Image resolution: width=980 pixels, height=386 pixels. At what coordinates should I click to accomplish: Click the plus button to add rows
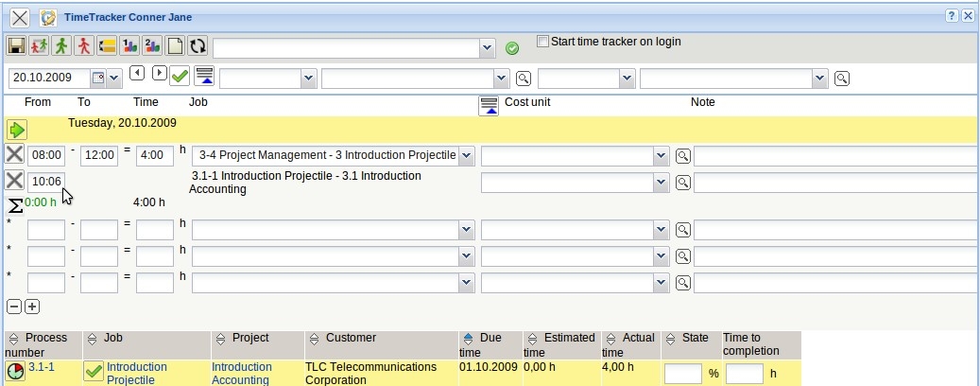coord(32,307)
